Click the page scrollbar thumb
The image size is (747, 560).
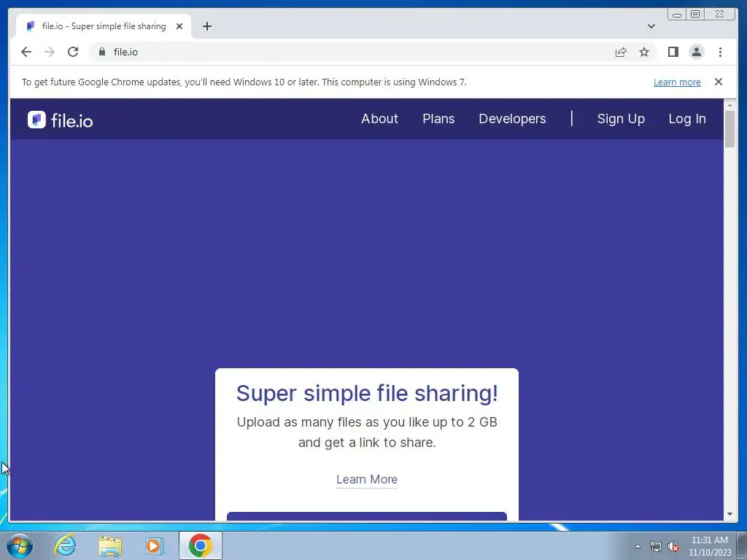729,128
